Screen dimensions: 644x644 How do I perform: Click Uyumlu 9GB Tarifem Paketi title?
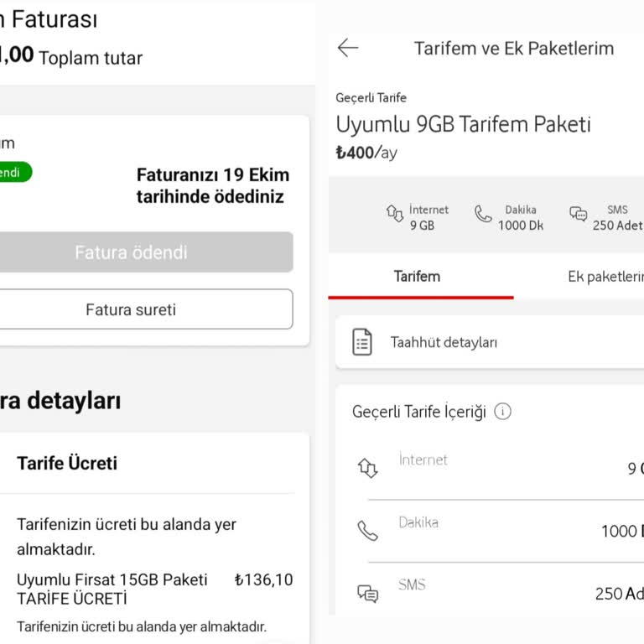coord(463,124)
